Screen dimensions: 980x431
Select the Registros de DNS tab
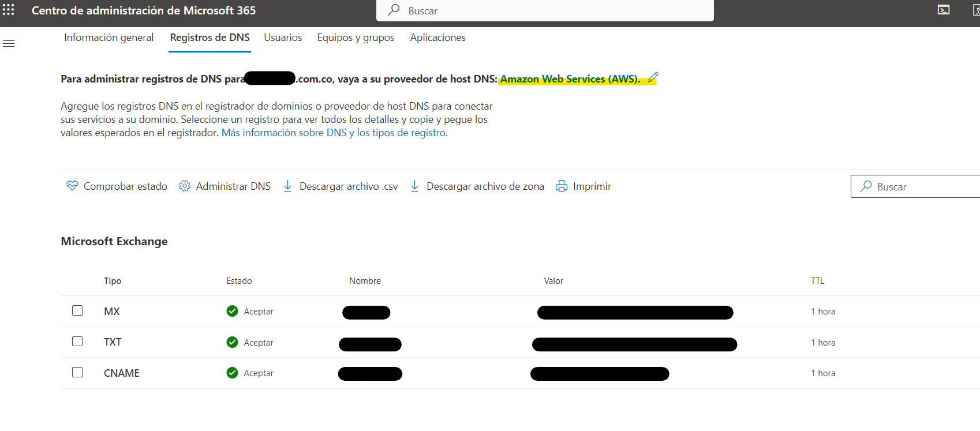[x=210, y=38]
